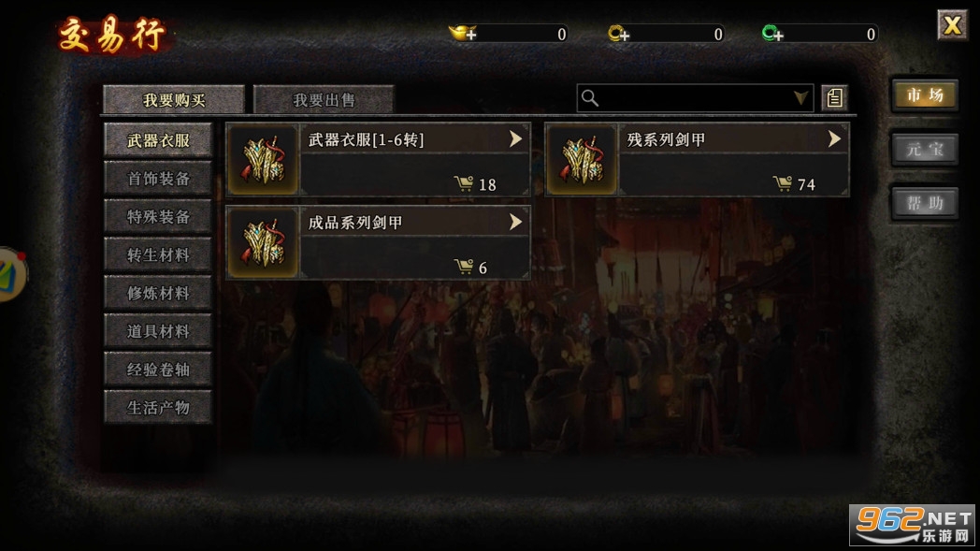
Task: Tap the floating assistant icon at left edge
Action: pyautogui.click(x=11, y=275)
